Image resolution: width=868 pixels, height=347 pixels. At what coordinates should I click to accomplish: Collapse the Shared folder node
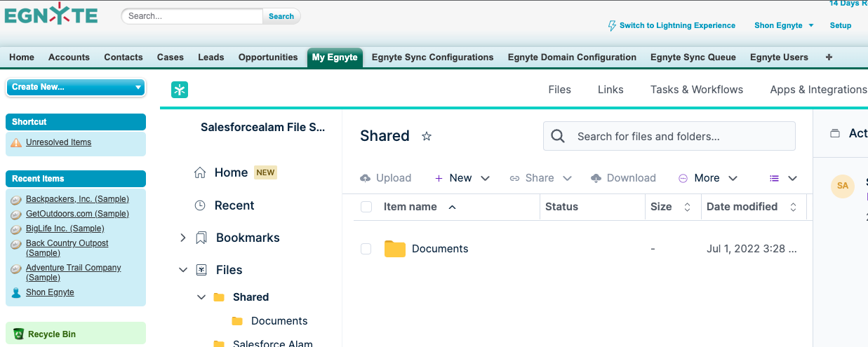201,297
